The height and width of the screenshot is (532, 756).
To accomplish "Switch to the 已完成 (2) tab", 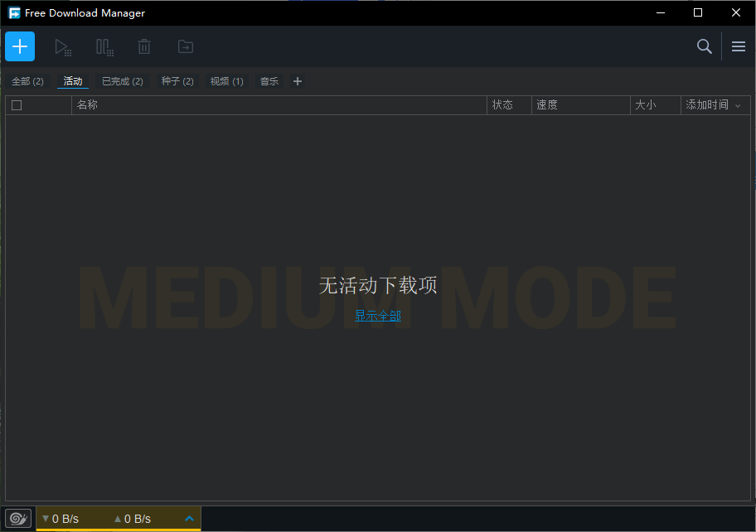I will [122, 81].
